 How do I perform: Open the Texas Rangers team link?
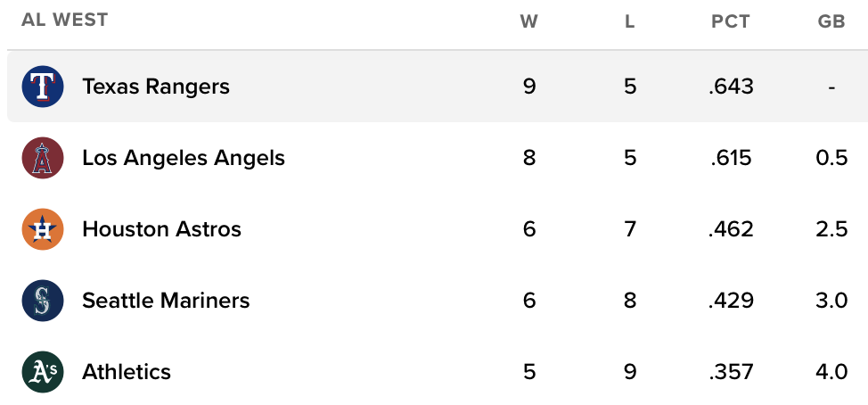(155, 87)
